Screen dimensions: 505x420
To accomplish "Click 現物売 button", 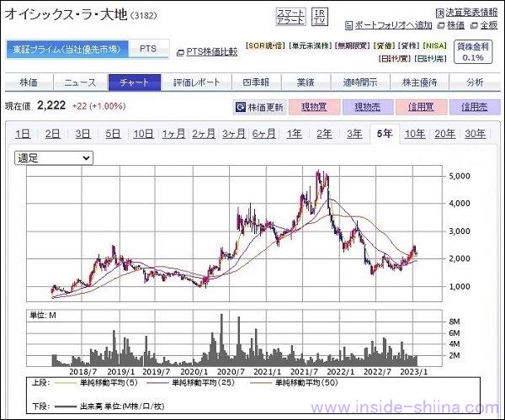I will coord(368,107).
